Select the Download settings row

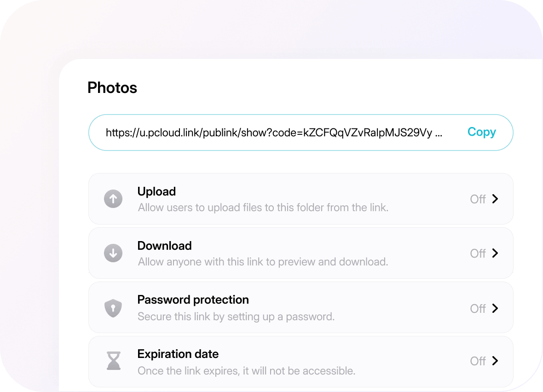coord(300,253)
